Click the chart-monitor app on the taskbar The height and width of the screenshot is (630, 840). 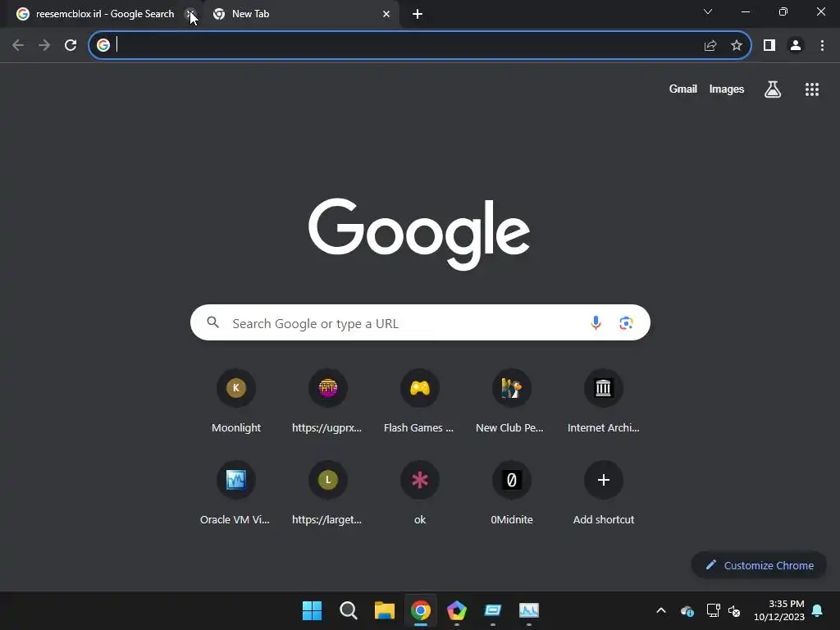pos(529,610)
